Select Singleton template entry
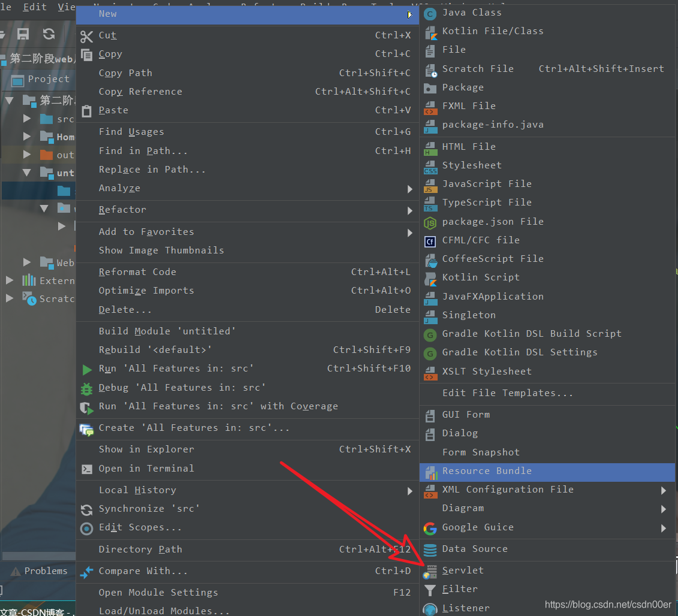Image resolution: width=678 pixels, height=616 pixels. pyautogui.click(x=547, y=315)
